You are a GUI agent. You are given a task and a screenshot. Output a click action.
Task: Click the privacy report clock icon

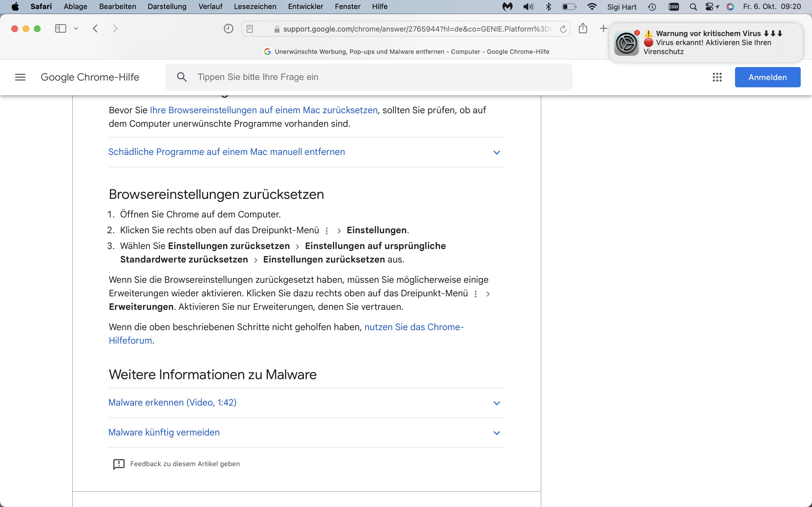click(x=228, y=28)
